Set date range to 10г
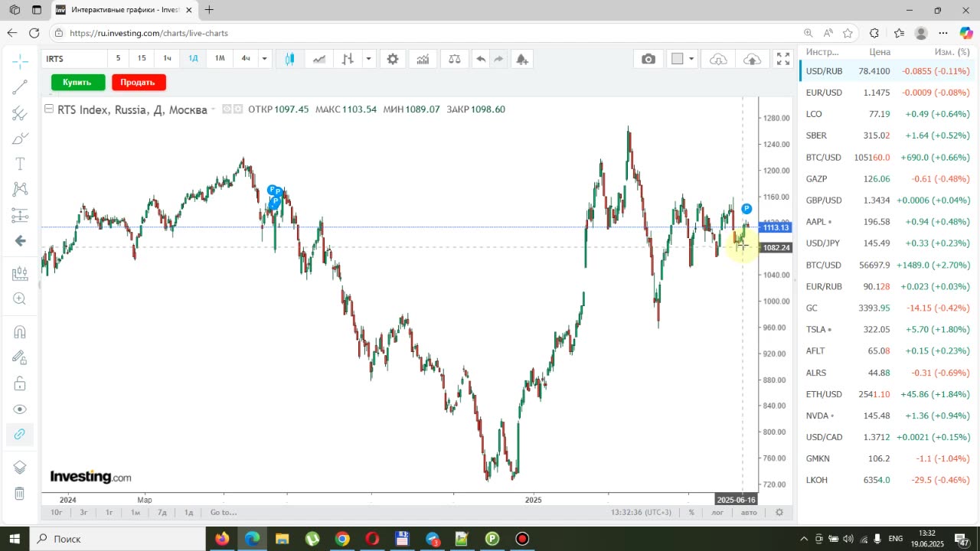The height and width of the screenshot is (551, 980). click(x=57, y=513)
